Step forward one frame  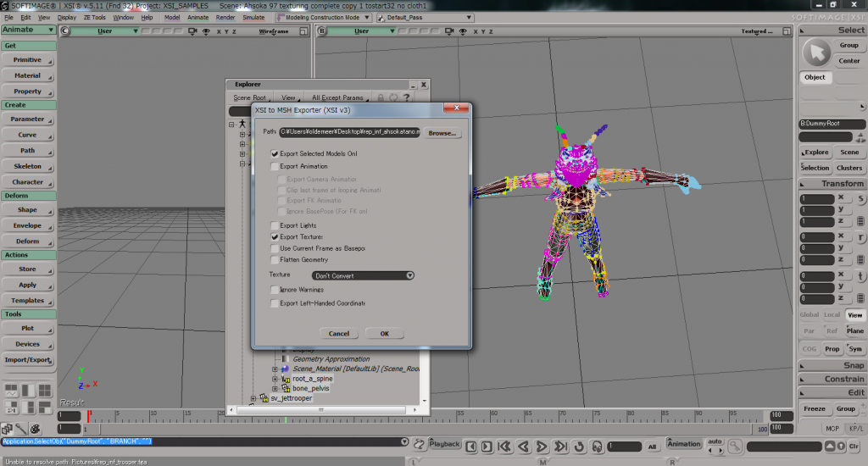(487, 446)
